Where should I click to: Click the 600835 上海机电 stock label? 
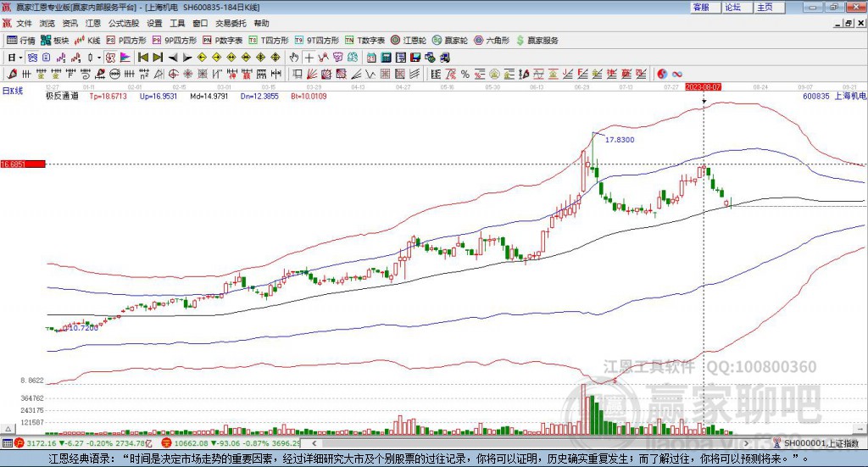tap(834, 96)
